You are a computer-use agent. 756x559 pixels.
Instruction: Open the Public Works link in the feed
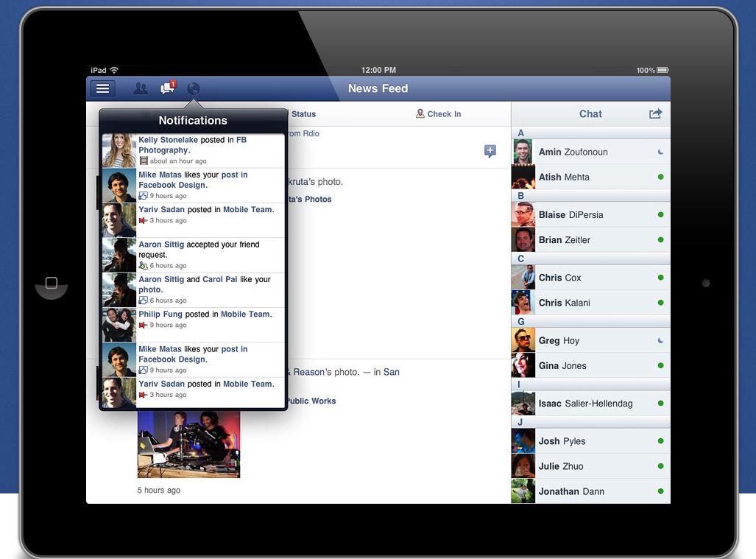[x=311, y=401]
